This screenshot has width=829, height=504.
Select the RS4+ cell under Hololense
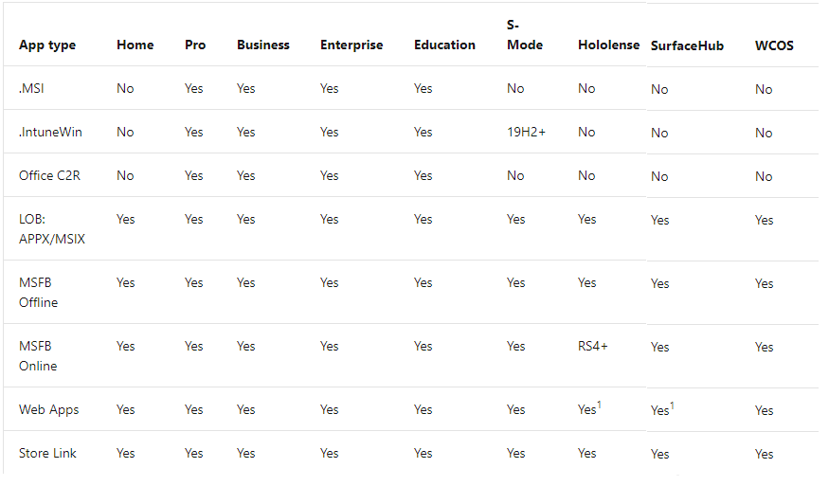click(593, 347)
